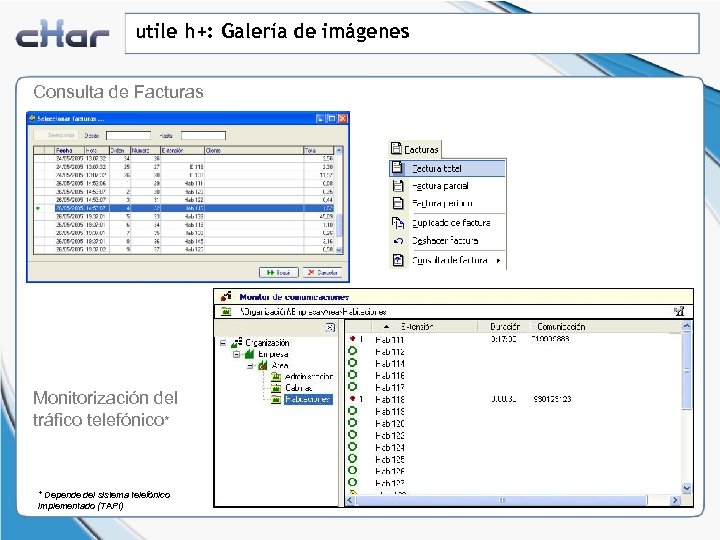Focus the Hasta date input field
The width and height of the screenshot is (720, 540).
pos(203,135)
